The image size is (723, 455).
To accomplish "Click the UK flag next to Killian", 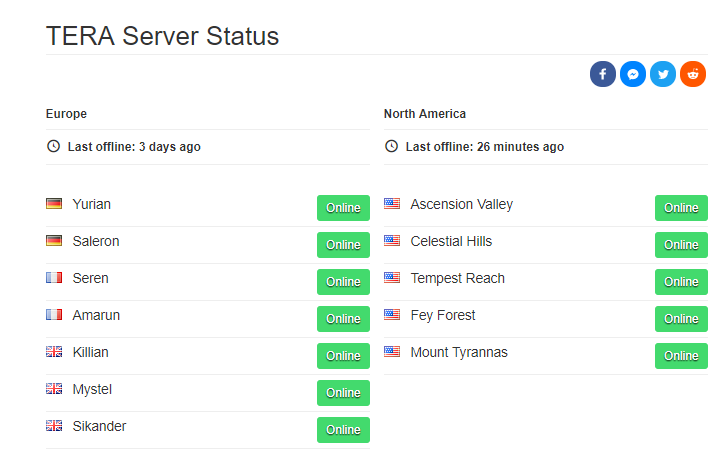I will pyautogui.click(x=54, y=351).
